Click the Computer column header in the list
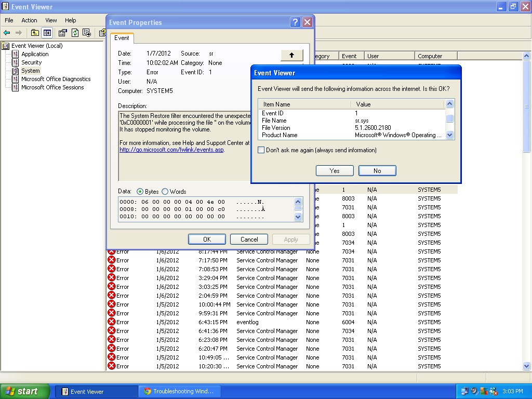 (x=436, y=56)
